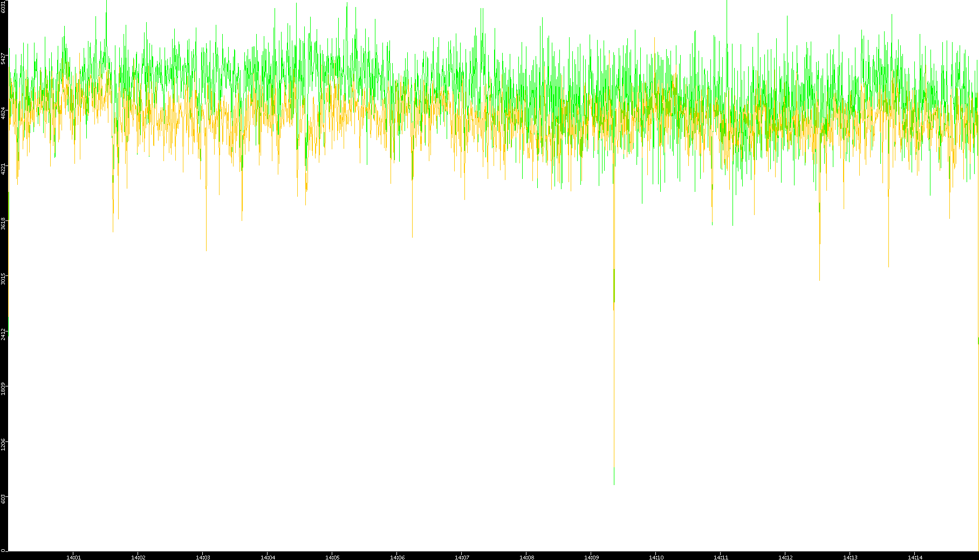Click the 14:13 x-axis timestamp

(850, 557)
